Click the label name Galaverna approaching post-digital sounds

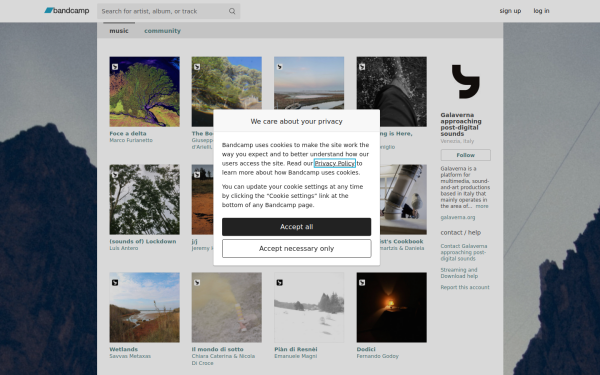[461, 124]
